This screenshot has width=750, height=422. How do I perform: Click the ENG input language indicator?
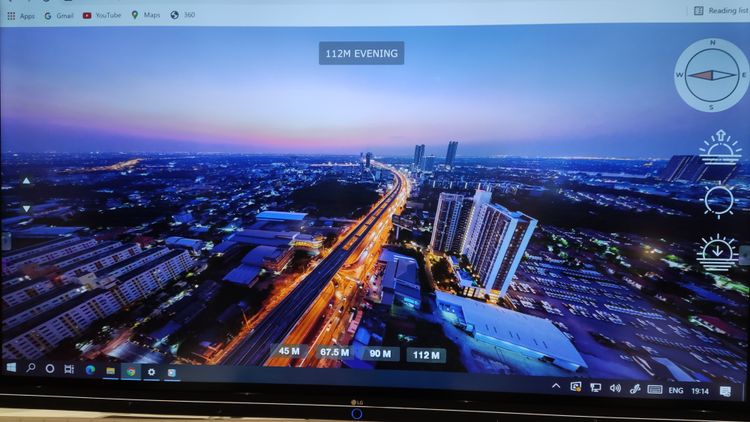(675, 390)
